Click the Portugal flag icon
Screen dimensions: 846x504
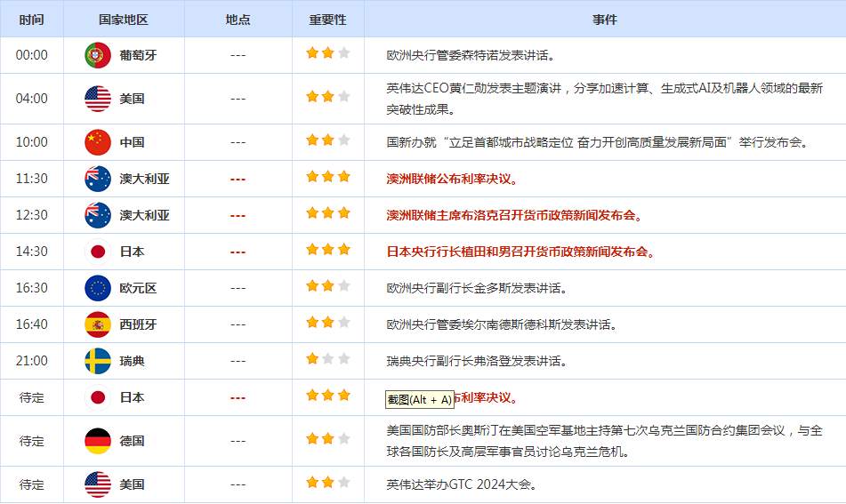(98, 55)
